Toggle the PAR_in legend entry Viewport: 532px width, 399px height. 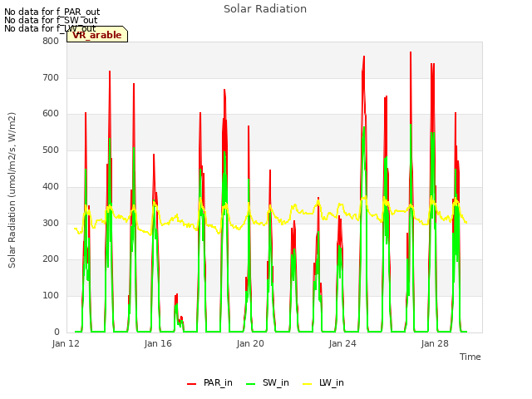pos(209,383)
